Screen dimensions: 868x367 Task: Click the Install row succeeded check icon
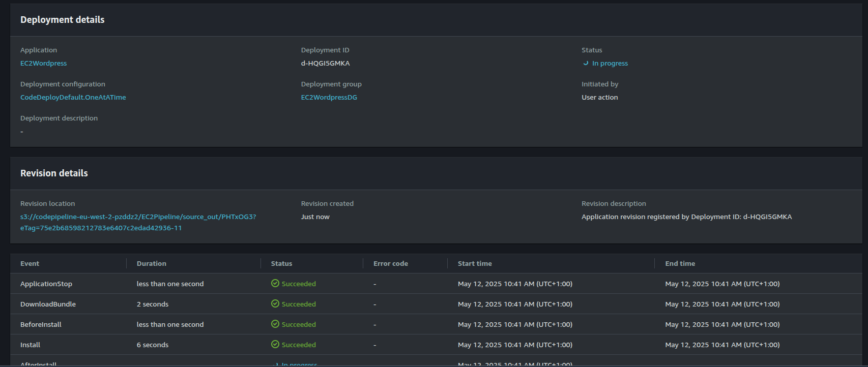click(275, 345)
